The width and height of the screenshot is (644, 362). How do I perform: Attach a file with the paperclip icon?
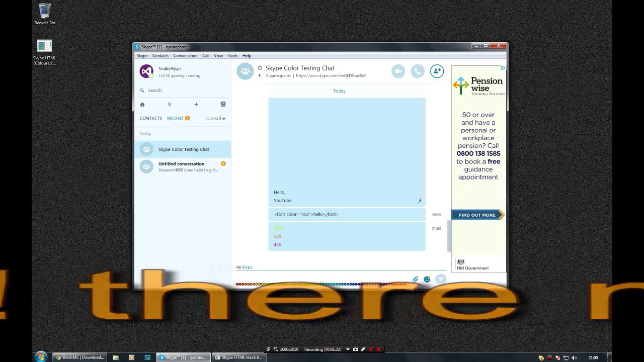pyautogui.click(x=415, y=280)
